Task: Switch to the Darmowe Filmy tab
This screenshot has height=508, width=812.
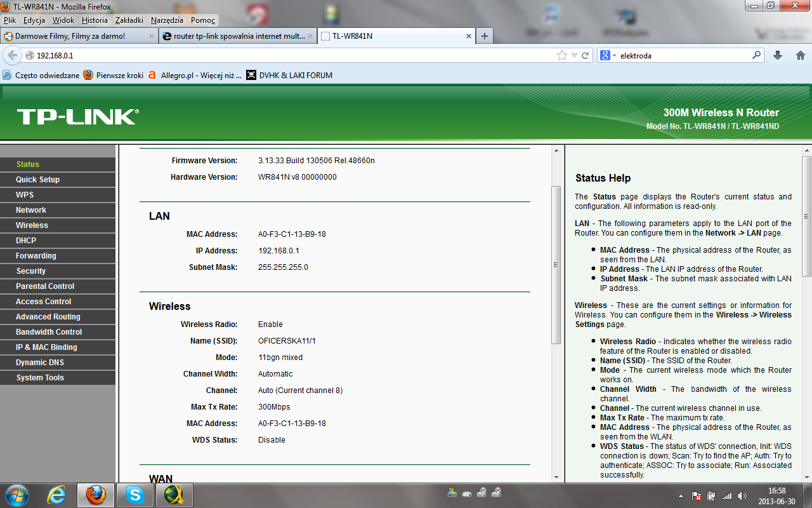Action: [79, 36]
